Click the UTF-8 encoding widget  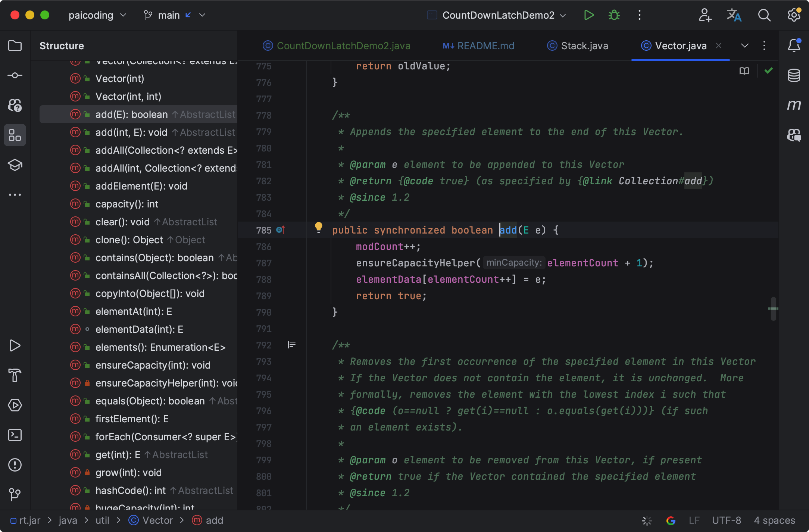(x=726, y=520)
